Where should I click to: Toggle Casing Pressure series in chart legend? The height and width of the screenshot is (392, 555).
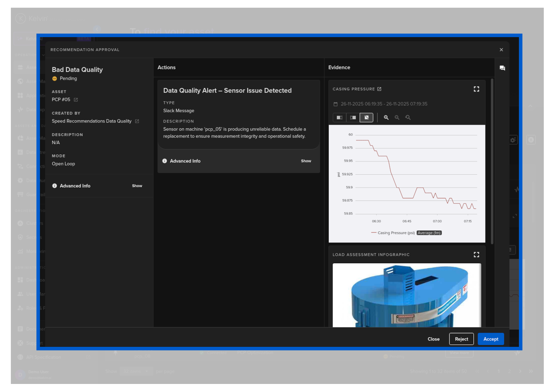393,233
